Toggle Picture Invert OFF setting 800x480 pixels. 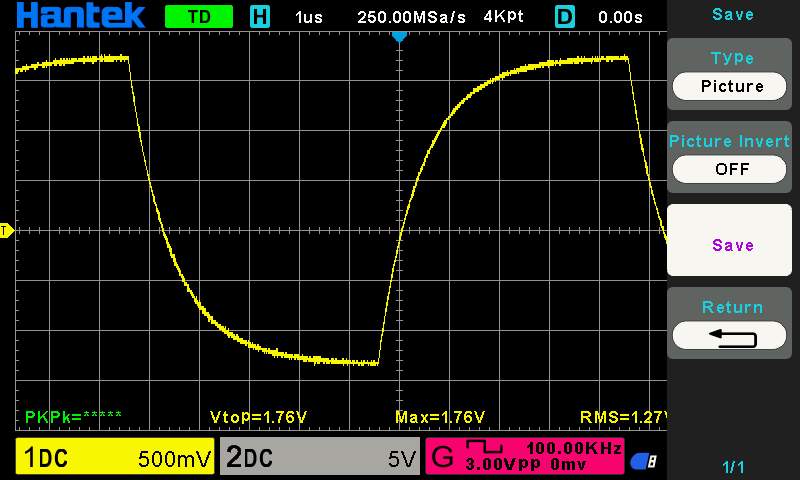tap(730, 169)
